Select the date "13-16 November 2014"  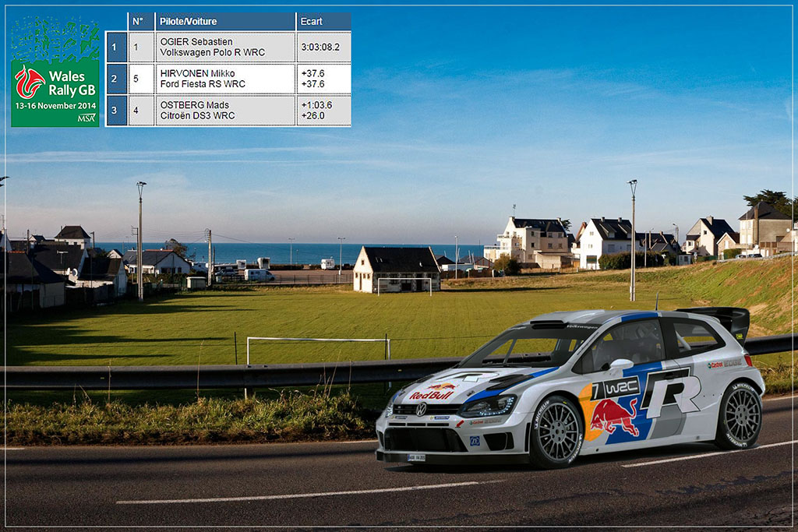click(55, 106)
